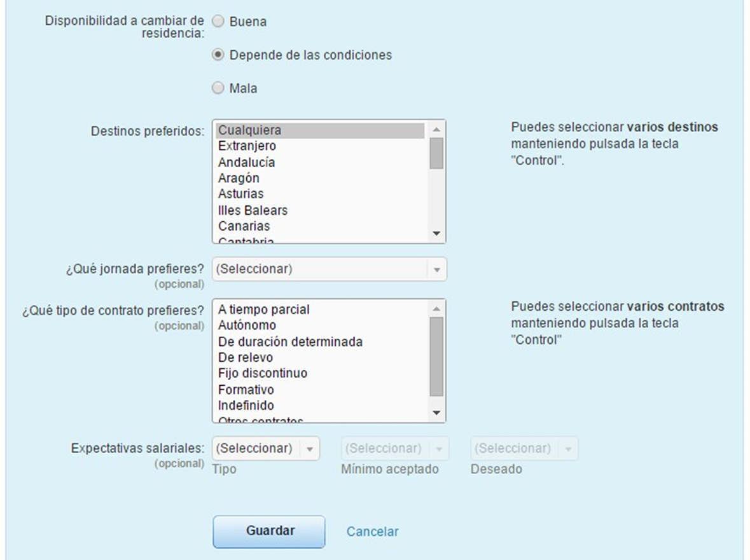Click the Cancelar link
Viewport: 750px width, 560px height.
coord(372,531)
